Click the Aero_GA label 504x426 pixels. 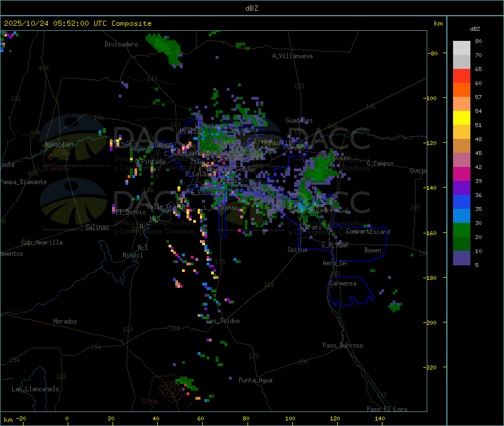point(334,263)
